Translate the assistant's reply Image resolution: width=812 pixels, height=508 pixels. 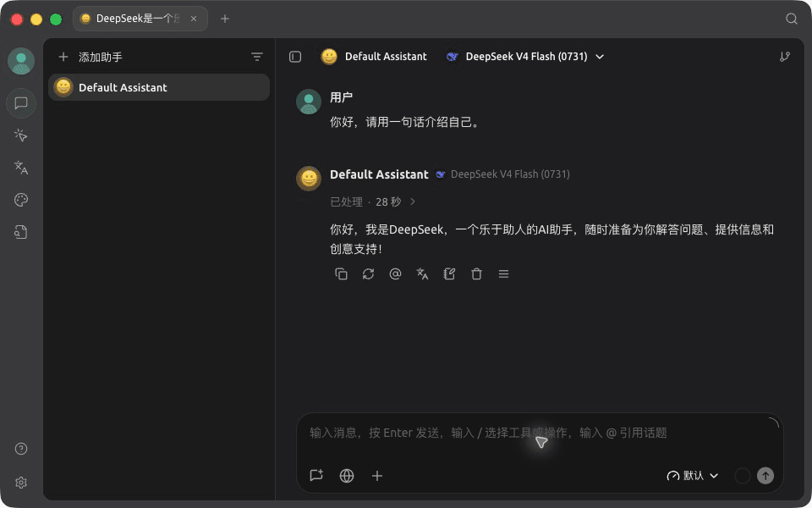click(x=423, y=273)
